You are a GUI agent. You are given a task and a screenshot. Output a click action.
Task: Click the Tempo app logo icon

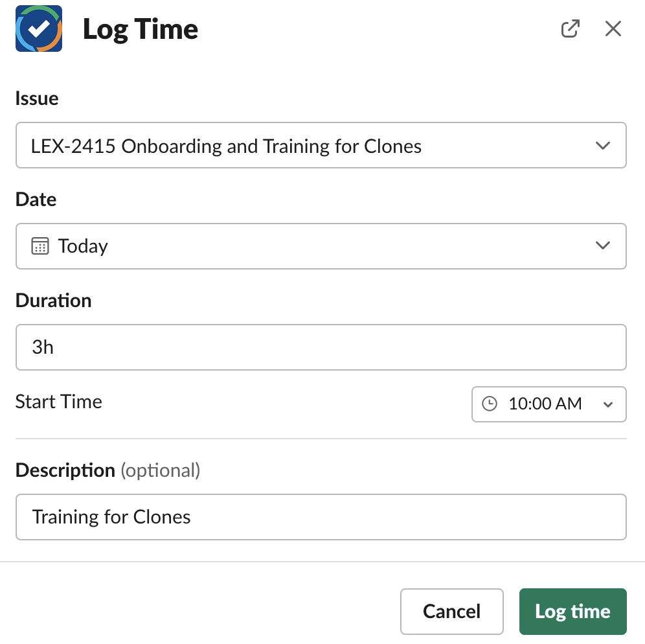click(38, 29)
